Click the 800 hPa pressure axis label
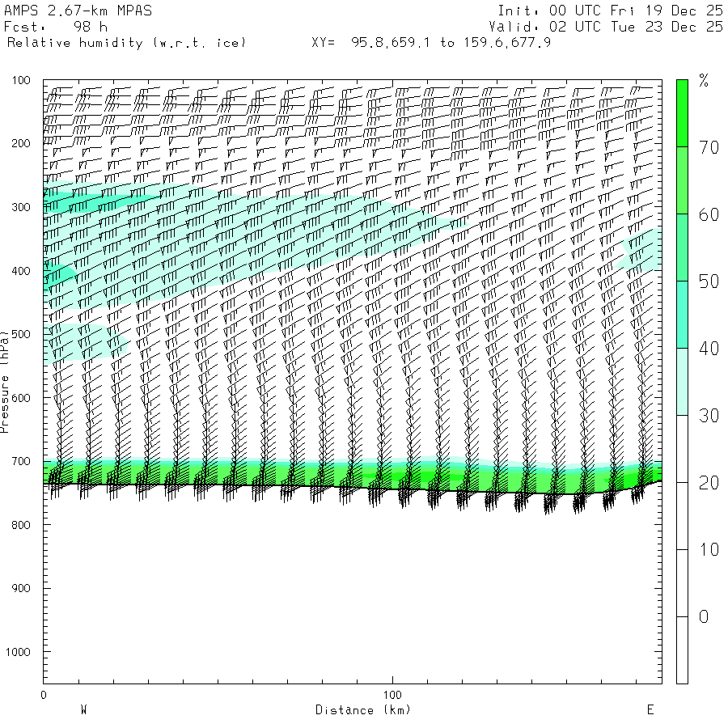 [x=21, y=525]
